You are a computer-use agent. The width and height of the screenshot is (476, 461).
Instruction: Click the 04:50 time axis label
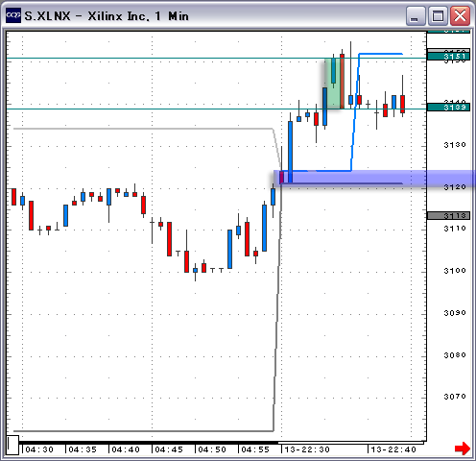point(212,449)
